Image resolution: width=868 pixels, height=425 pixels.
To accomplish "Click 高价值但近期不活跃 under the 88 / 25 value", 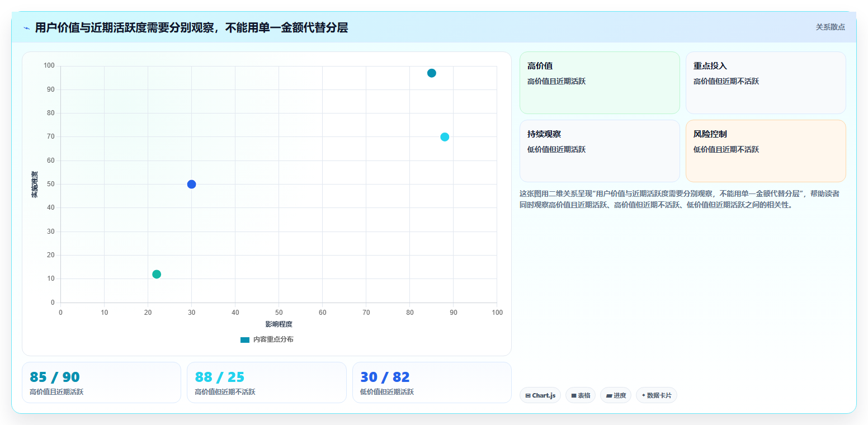I will click(x=225, y=392).
